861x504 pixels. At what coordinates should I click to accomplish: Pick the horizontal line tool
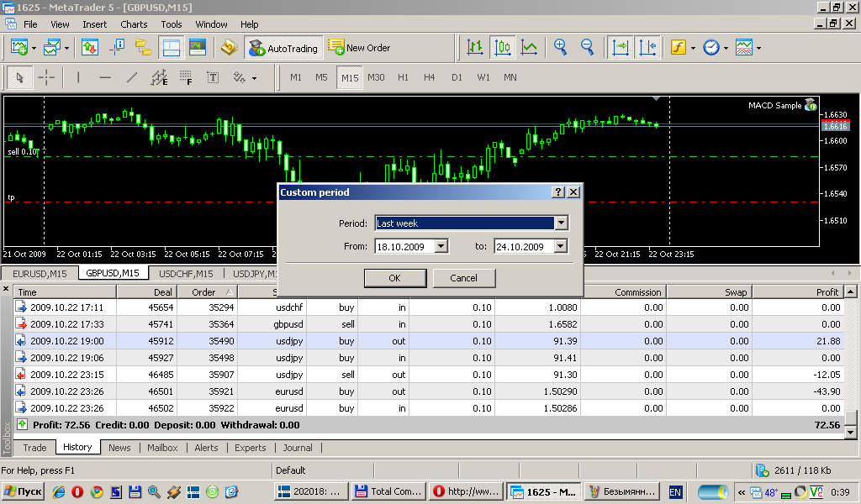pyautogui.click(x=105, y=78)
